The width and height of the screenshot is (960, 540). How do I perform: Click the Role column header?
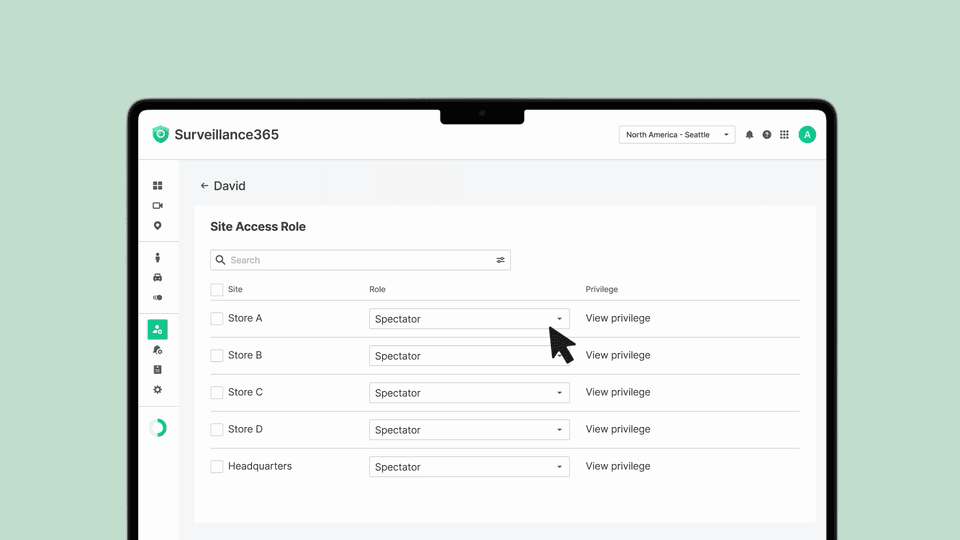(377, 290)
